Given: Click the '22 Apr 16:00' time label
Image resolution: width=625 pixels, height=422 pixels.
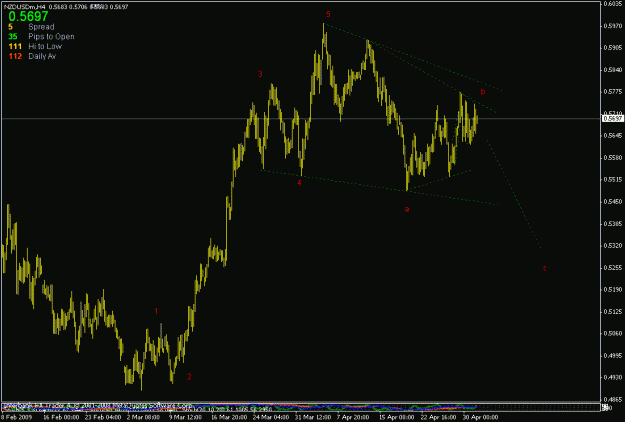Looking at the screenshot, I should click(x=438, y=417).
